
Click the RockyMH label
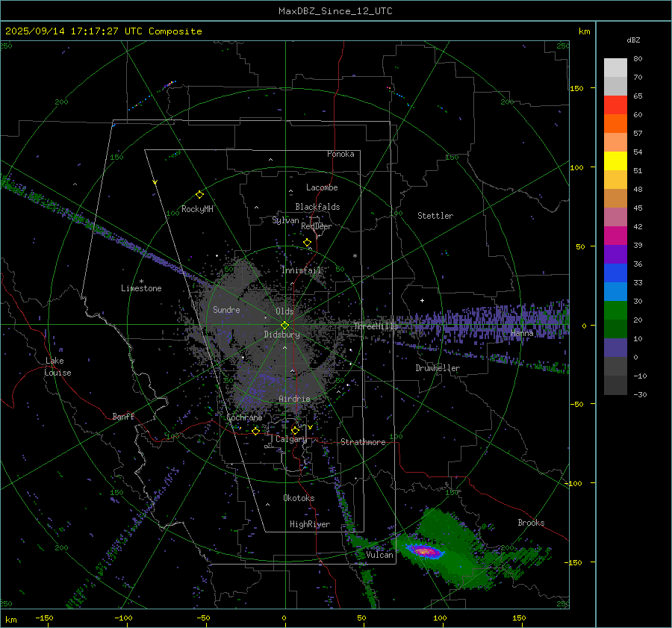pos(197,209)
